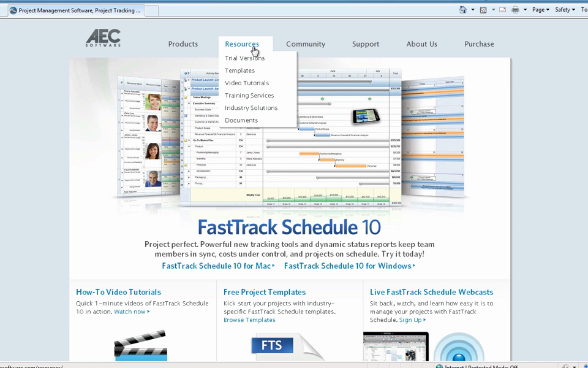The height and width of the screenshot is (368, 588).
Task: Click the left resource photos screenshot
Action: tap(148, 137)
